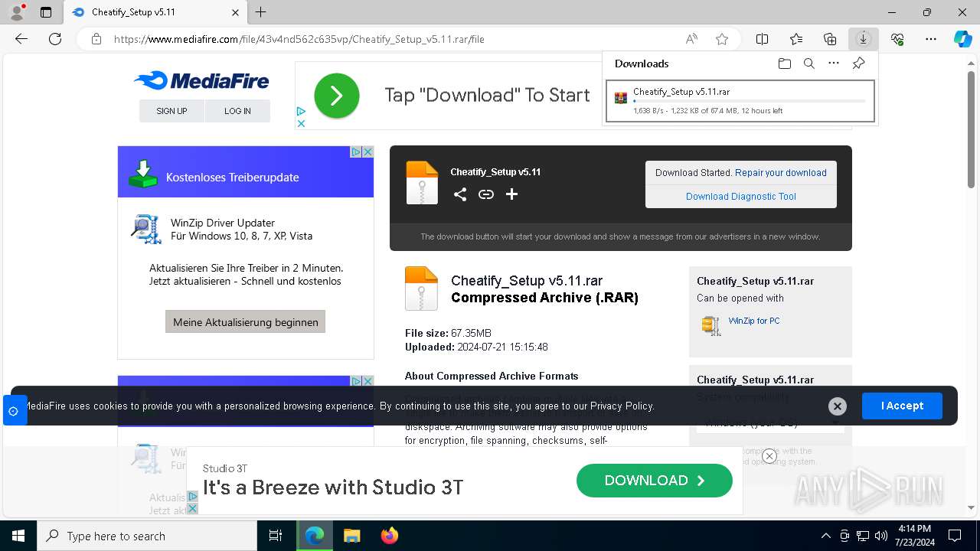Image resolution: width=980 pixels, height=551 pixels.
Task: Click the share icon for Cheatify_Setup
Action: (x=459, y=194)
